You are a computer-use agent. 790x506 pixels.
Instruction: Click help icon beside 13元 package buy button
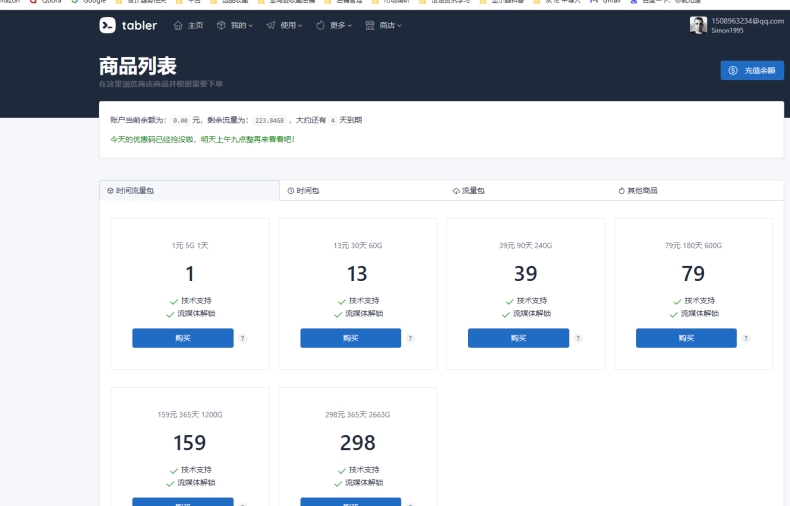[x=411, y=339]
